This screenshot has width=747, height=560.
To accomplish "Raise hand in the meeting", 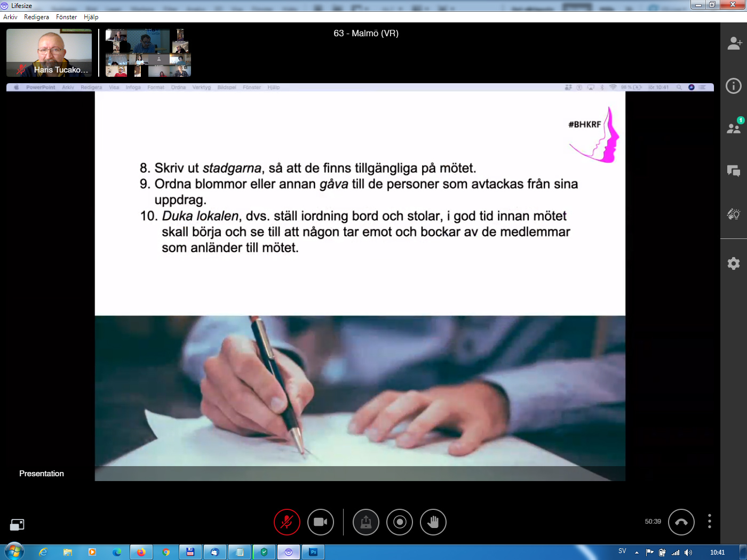I will [x=433, y=522].
